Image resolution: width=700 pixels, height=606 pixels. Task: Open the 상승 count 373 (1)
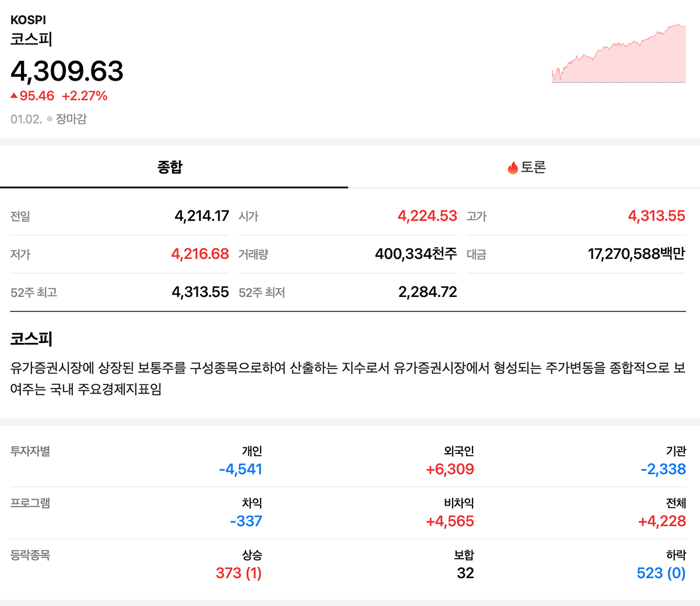pos(239,573)
